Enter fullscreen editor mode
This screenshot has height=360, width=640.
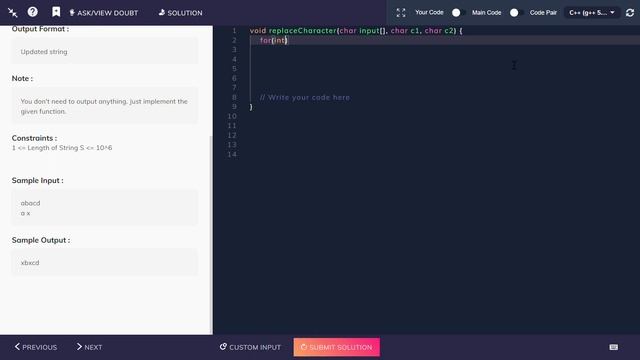pos(401,13)
